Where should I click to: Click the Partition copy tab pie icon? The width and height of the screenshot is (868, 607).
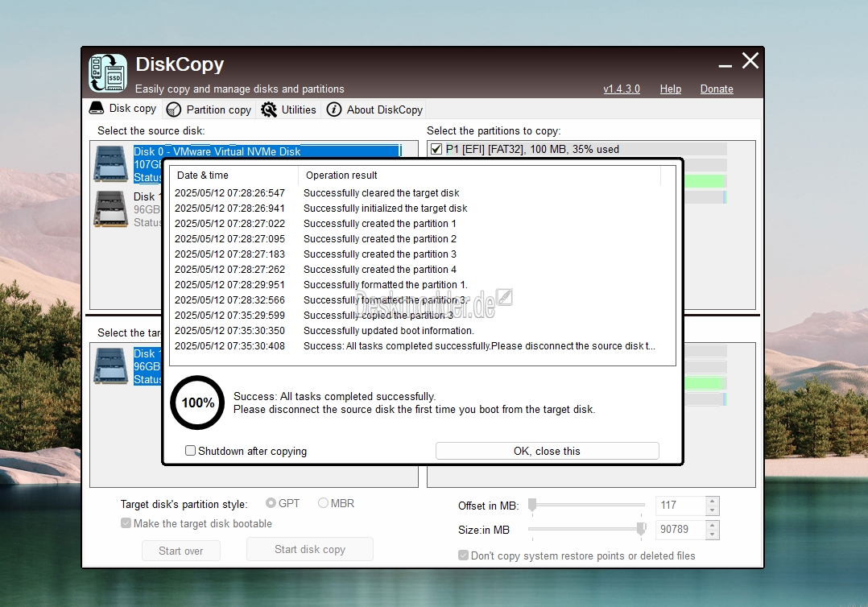pos(174,109)
